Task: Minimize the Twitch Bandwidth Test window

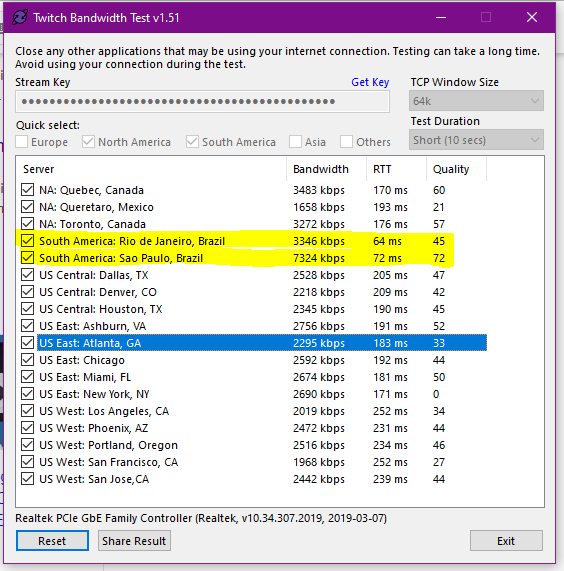Action: [x=441, y=17]
